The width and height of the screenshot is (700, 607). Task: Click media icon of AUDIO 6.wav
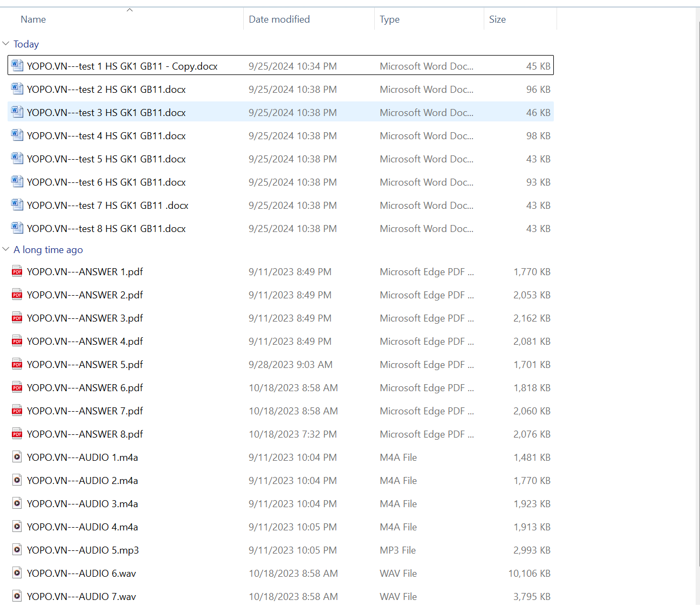pyautogui.click(x=17, y=573)
